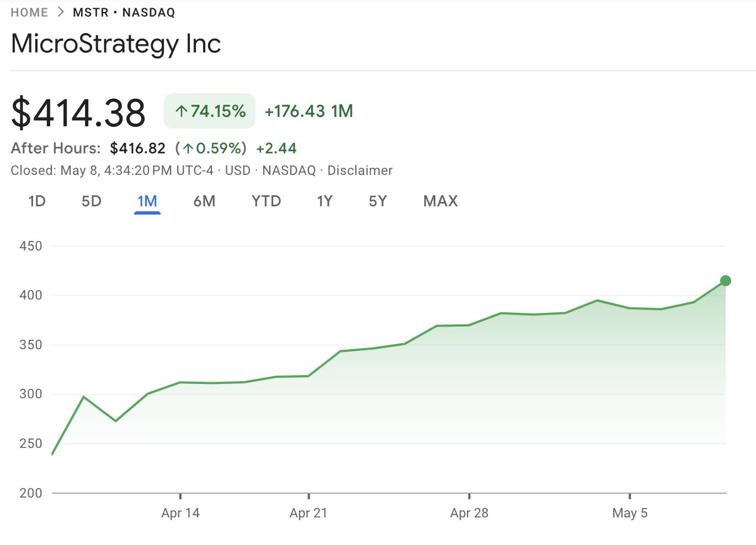Click the +176.43 1M change value

point(308,111)
